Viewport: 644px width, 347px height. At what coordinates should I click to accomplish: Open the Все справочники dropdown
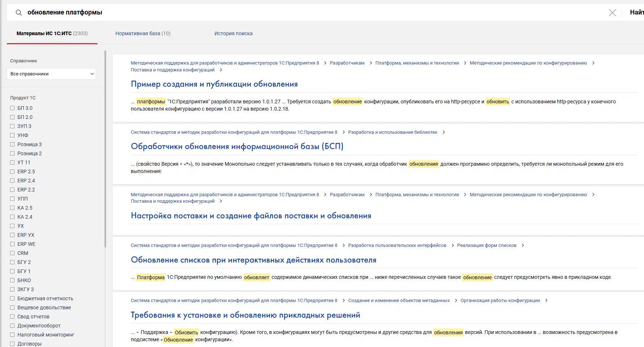[51, 74]
